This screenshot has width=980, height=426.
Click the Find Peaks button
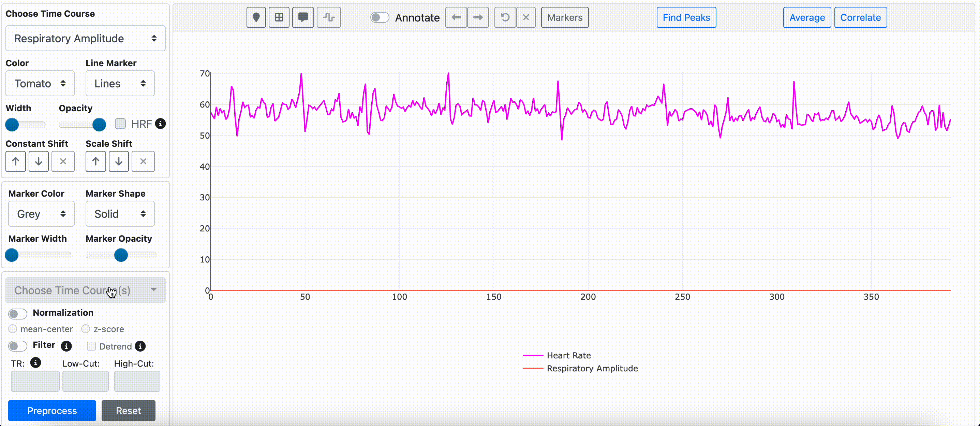(x=686, y=17)
